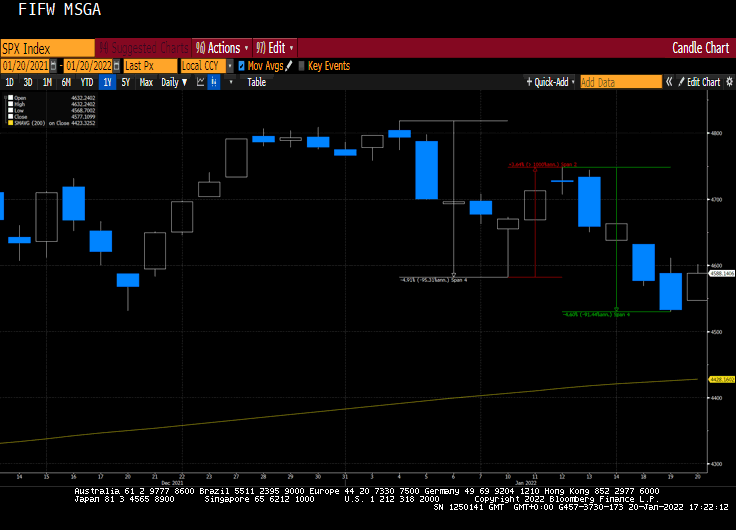736x530 pixels.
Task: Switch to Table view
Action: click(x=256, y=82)
